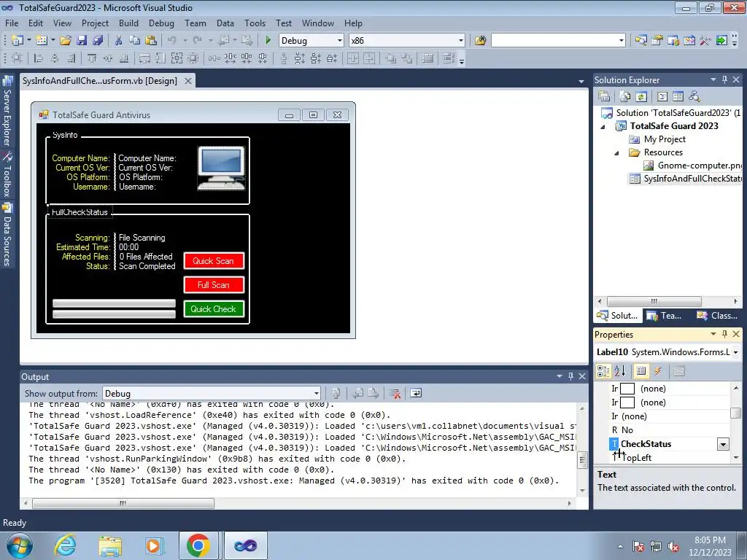The width and height of the screenshot is (747, 560).
Task: Toggle the Properties list button in Properties panel
Action: (641, 371)
